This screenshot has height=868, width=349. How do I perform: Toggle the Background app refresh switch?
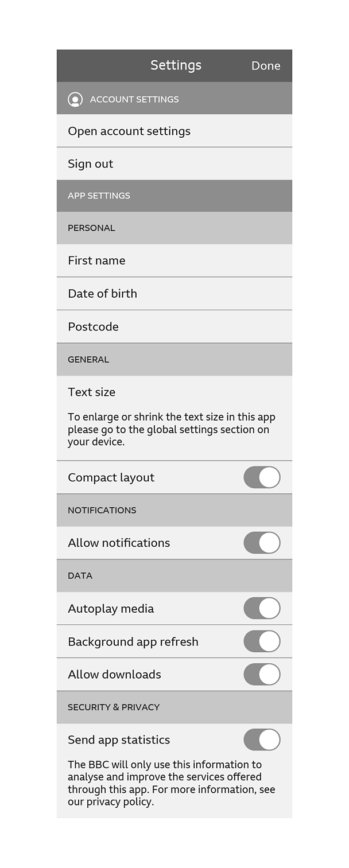click(x=262, y=641)
